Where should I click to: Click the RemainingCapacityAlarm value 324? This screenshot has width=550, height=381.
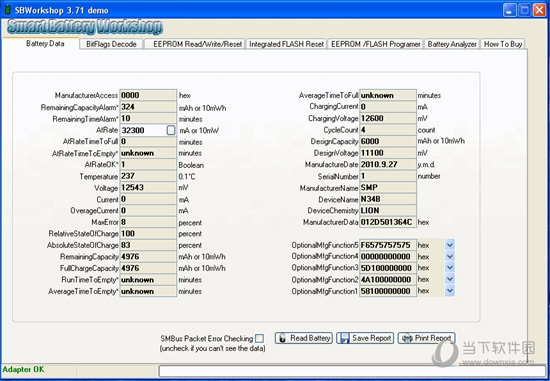coord(148,107)
